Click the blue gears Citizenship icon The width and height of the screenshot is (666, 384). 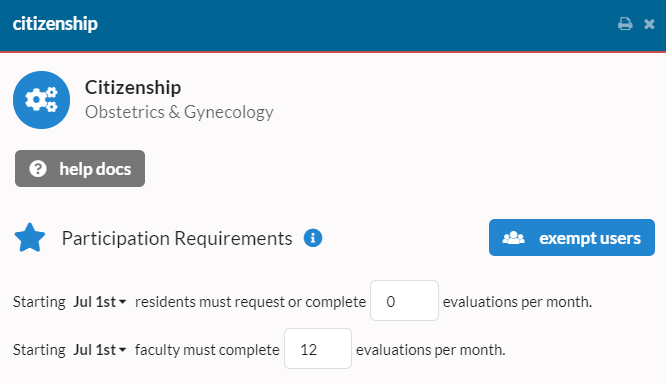tap(42, 100)
